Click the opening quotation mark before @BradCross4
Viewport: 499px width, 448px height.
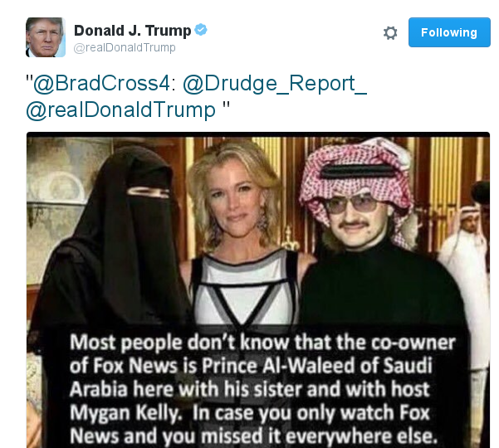(29, 79)
